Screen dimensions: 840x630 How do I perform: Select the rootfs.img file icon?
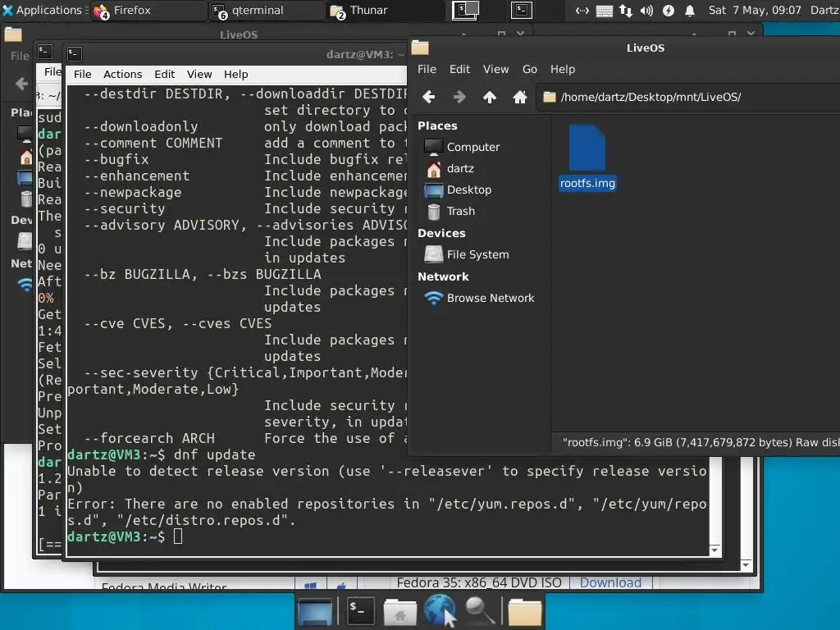[587, 148]
